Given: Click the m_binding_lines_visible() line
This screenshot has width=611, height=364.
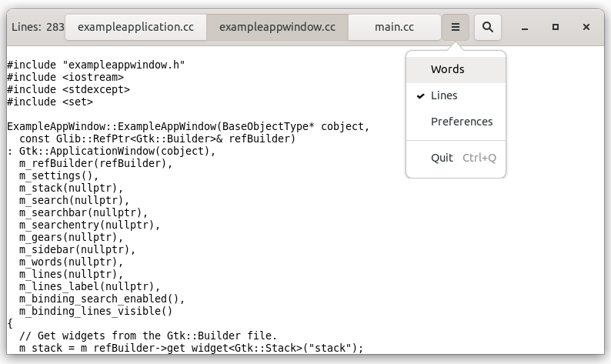Looking at the screenshot, I should tap(95, 311).
